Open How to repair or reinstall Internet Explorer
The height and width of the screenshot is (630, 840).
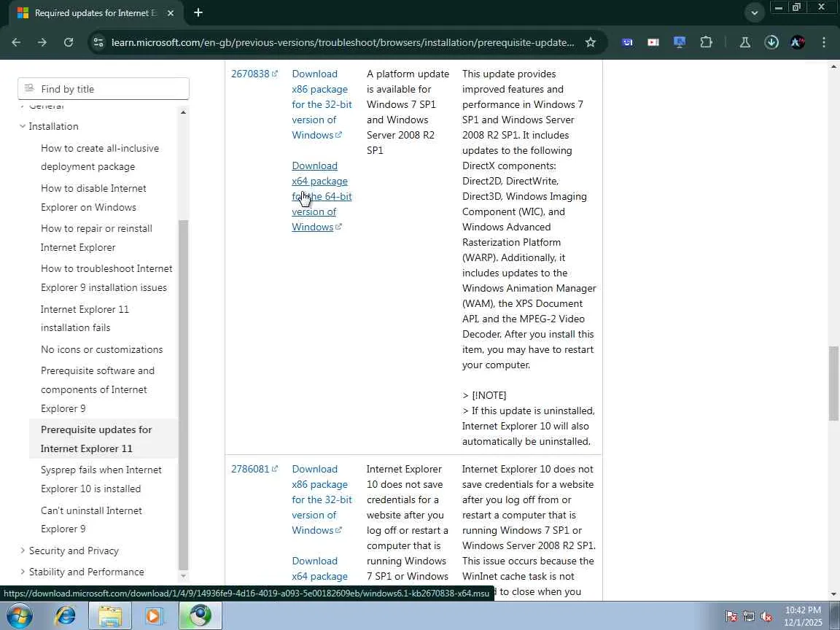96,238
